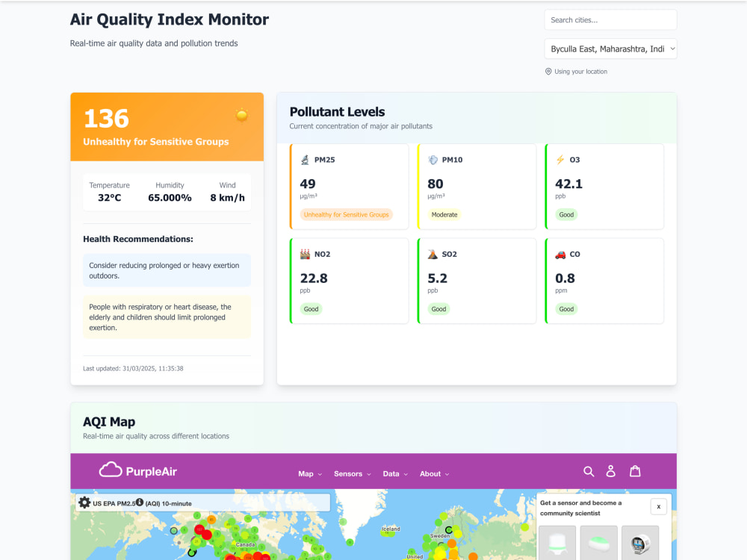Click the PM25 value 49
This screenshot has width=747, height=560.
[x=308, y=184]
